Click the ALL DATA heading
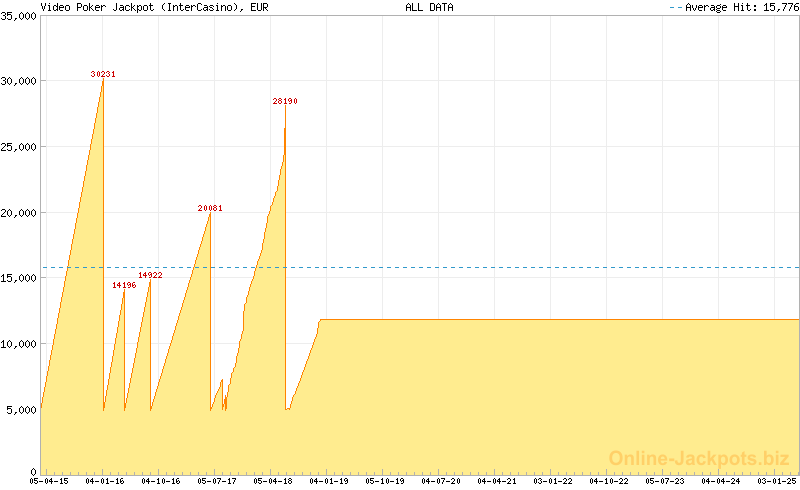The image size is (800, 490). pos(429,7)
